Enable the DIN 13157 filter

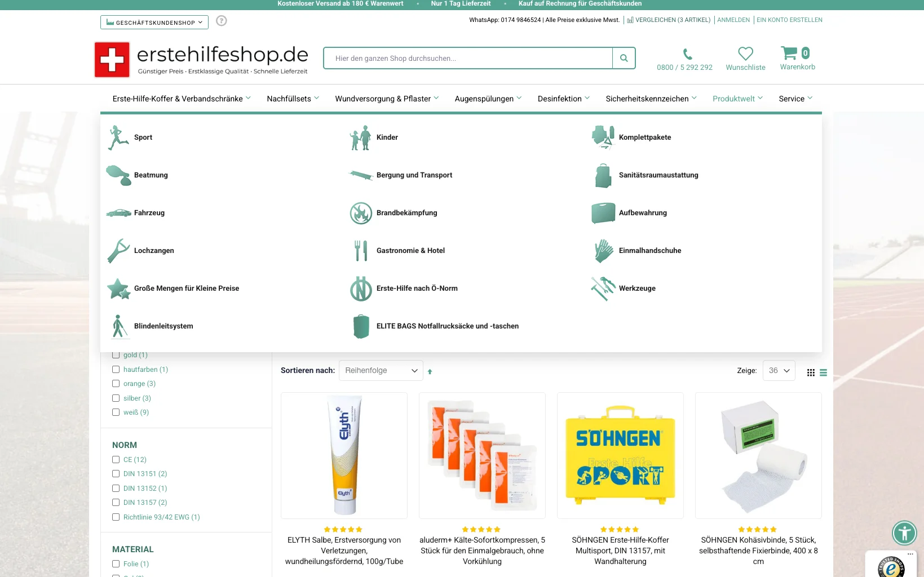click(116, 503)
